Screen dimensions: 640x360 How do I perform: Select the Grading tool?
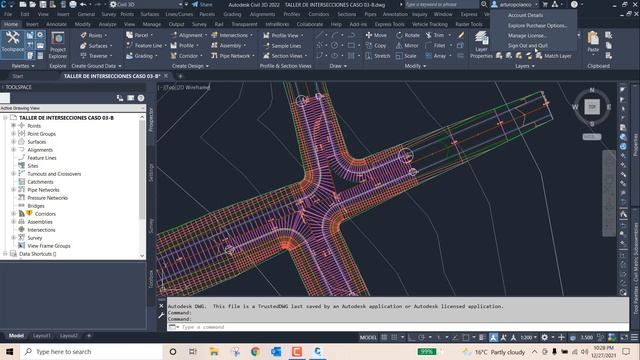[x=141, y=56]
